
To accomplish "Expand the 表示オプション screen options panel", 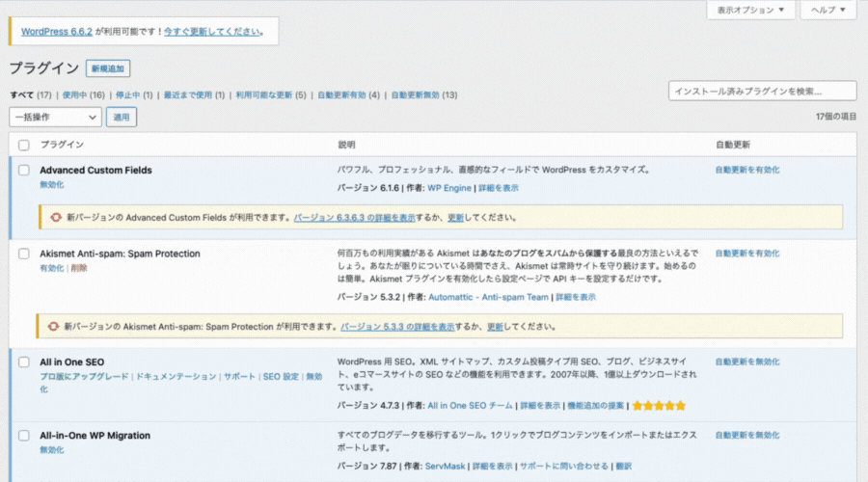I will [750, 10].
